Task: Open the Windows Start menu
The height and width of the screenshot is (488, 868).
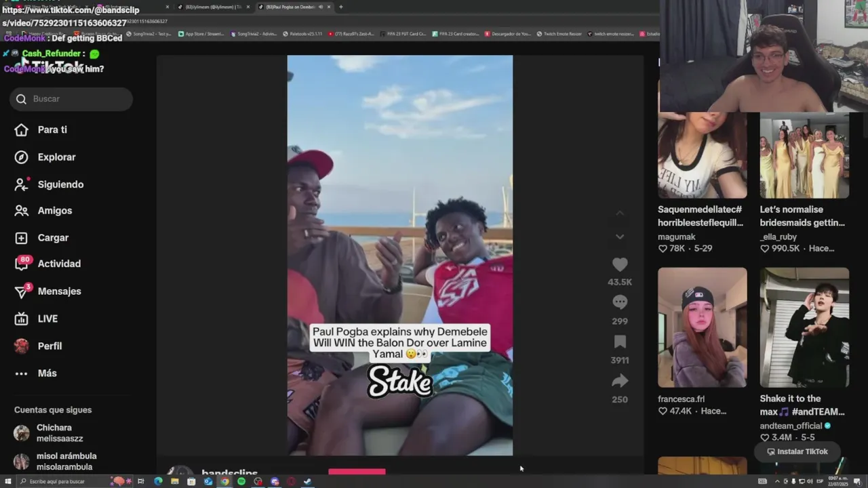Action: click(7, 481)
